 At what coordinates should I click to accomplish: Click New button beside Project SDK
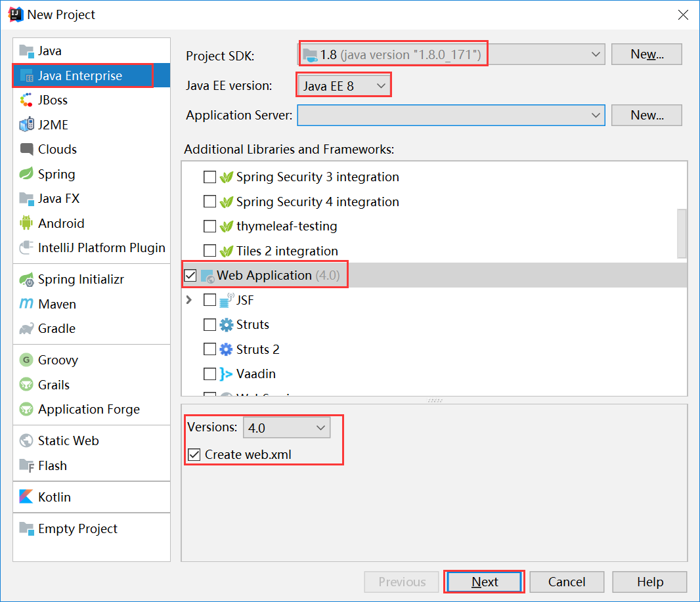[x=646, y=54]
